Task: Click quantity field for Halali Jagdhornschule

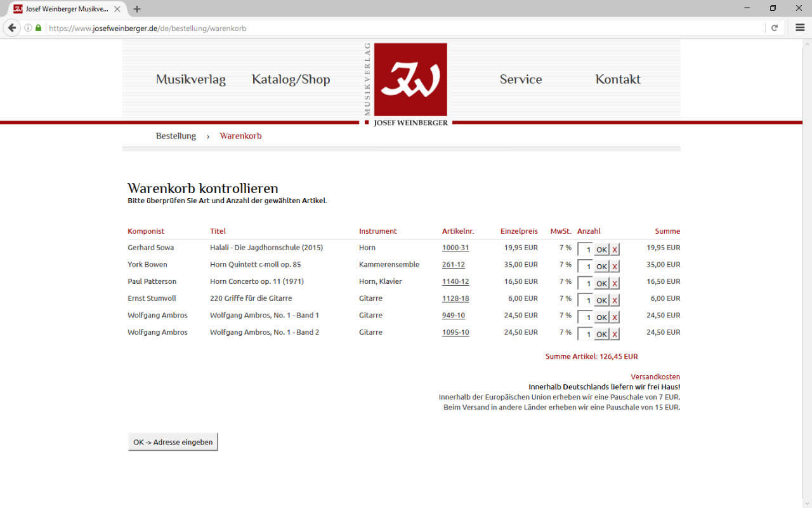Action: [x=585, y=250]
